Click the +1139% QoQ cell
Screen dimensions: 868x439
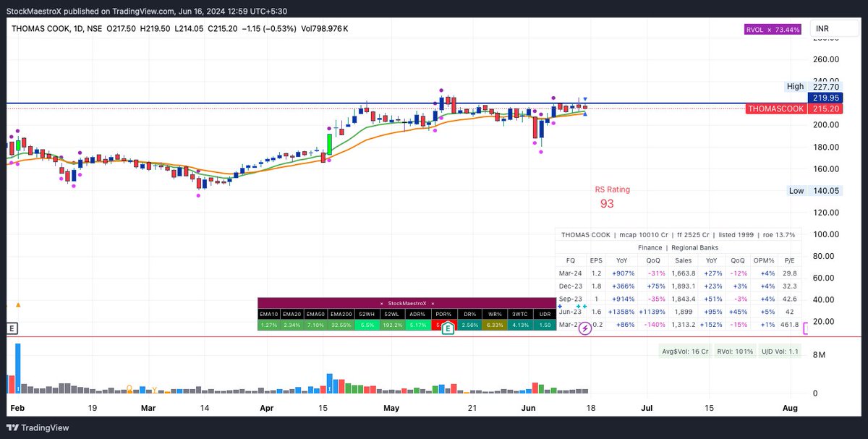pos(654,312)
